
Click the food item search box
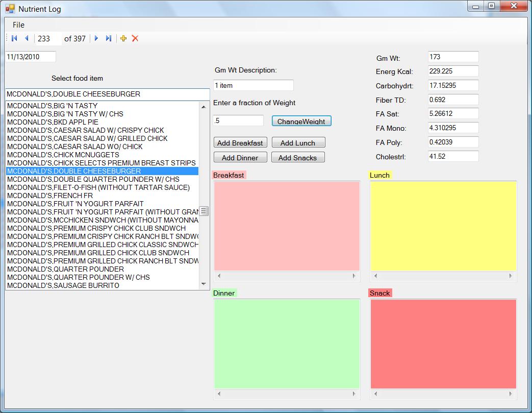pyautogui.click(x=107, y=94)
